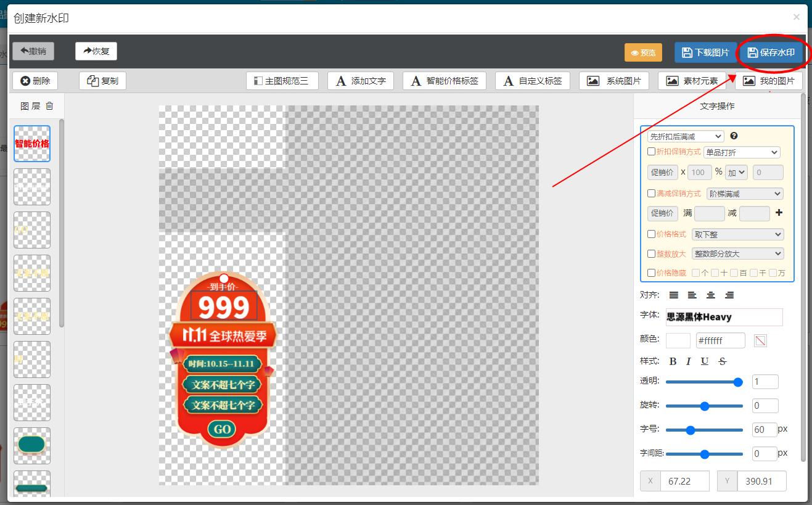Open the help question mark icon
The image size is (812, 505).
point(734,136)
